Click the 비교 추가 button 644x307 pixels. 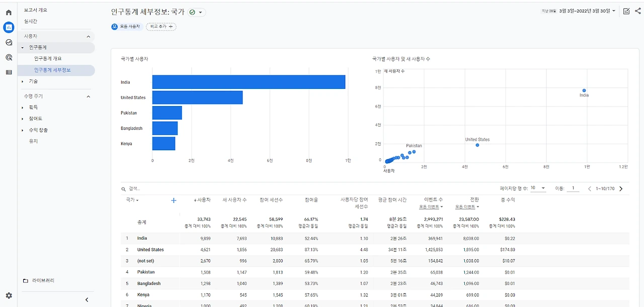click(161, 26)
